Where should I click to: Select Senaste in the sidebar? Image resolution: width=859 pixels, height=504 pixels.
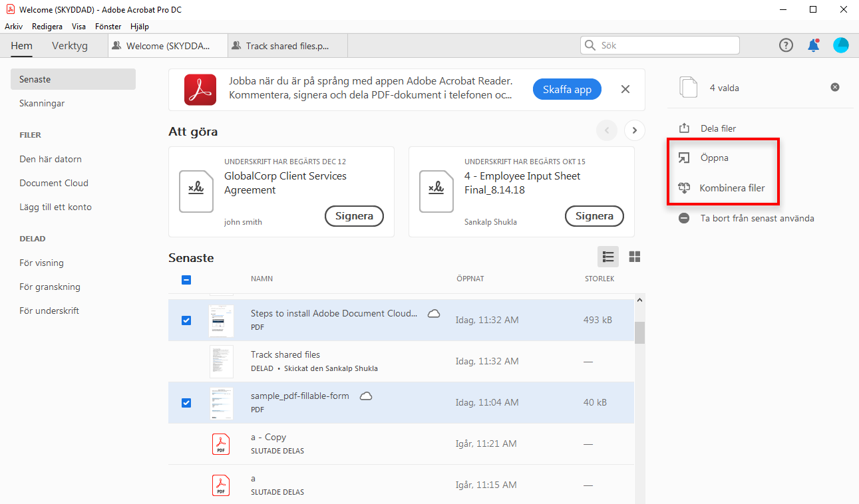(73, 79)
